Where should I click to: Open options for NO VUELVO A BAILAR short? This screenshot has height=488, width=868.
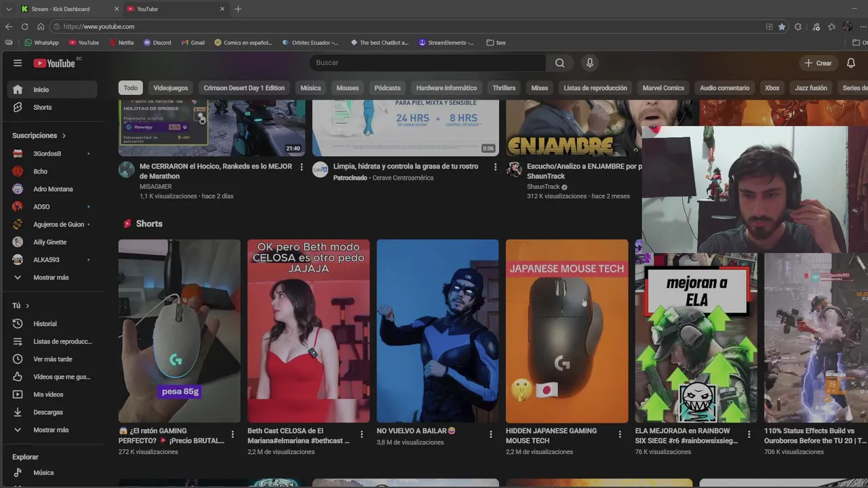491,434
